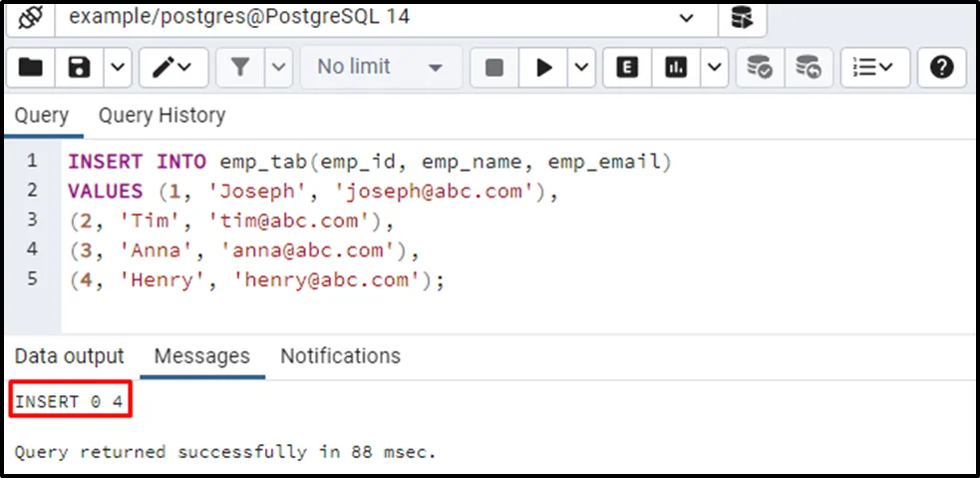The image size is (980, 478).
Task: Open the connection selector dropdown
Action: (x=685, y=18)
